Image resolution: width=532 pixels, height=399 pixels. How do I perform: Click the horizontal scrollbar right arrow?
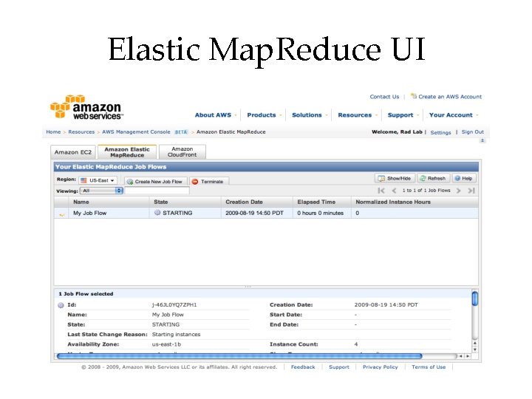[x=468, y=356]
